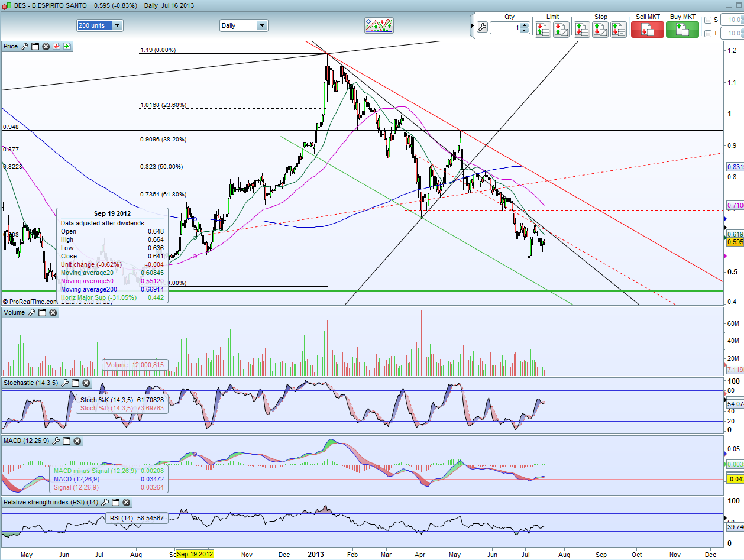Click the 0.948 horizontal level label
744x560 pixels.
coord(11,127)
